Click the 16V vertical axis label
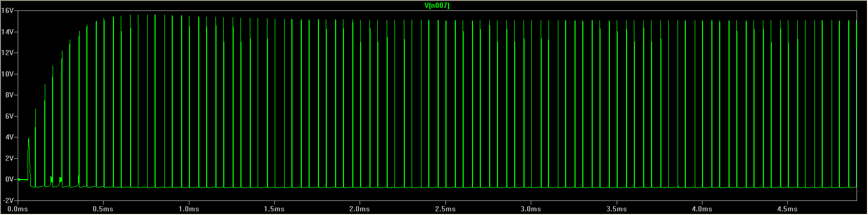The height and width of the screenshot is (215, 868). [7, 11]
